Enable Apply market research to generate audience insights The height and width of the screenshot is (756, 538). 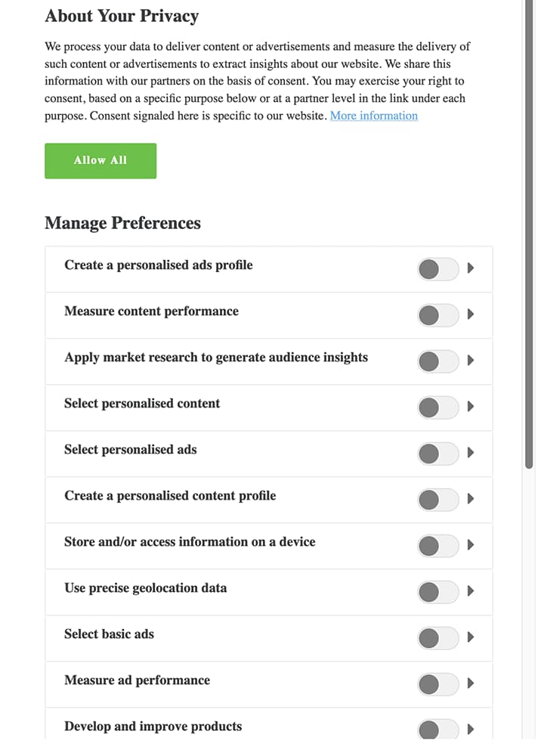pyautogui.click(x=439, y=361)
